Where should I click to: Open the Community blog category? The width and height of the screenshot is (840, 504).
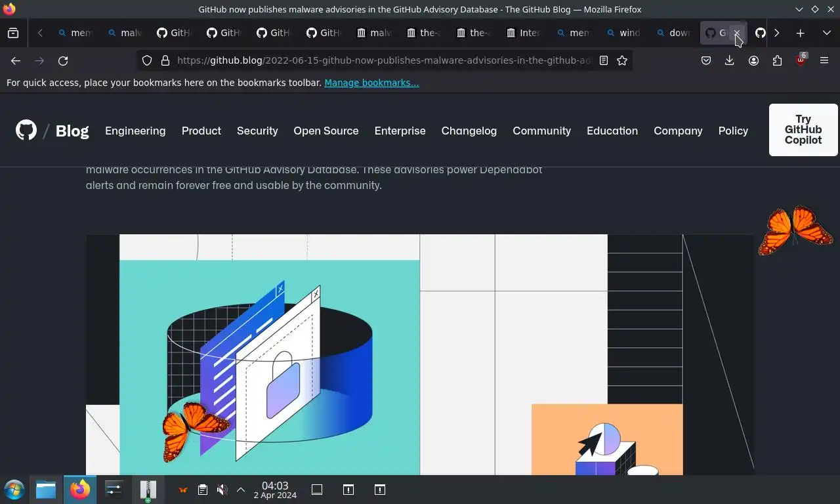coord(541,131)
